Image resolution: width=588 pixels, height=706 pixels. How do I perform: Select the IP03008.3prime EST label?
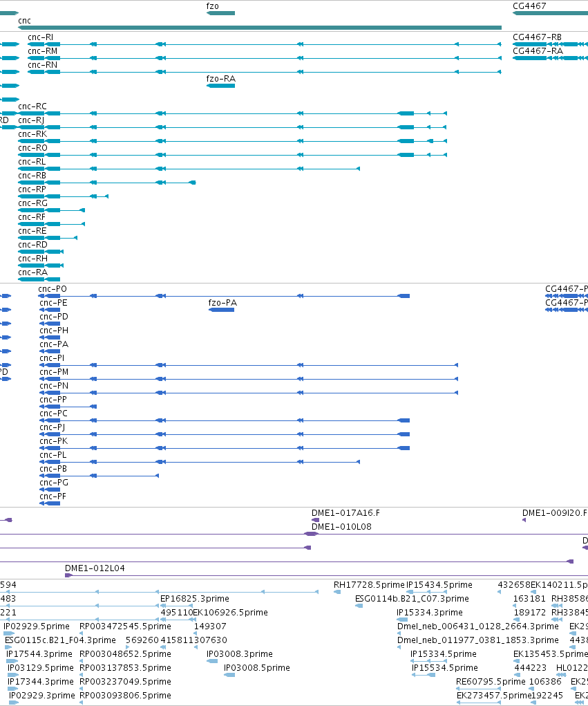tap(240, 653)
